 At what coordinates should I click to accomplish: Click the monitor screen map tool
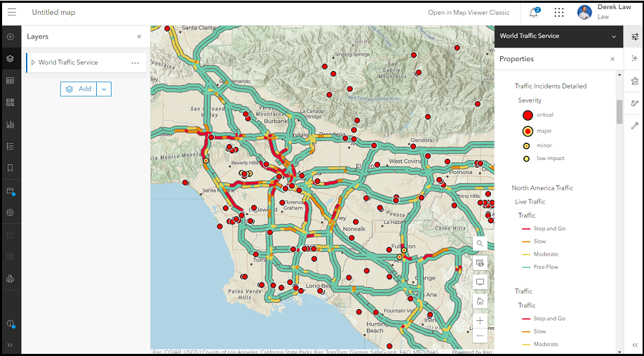[x=480, y=282]
